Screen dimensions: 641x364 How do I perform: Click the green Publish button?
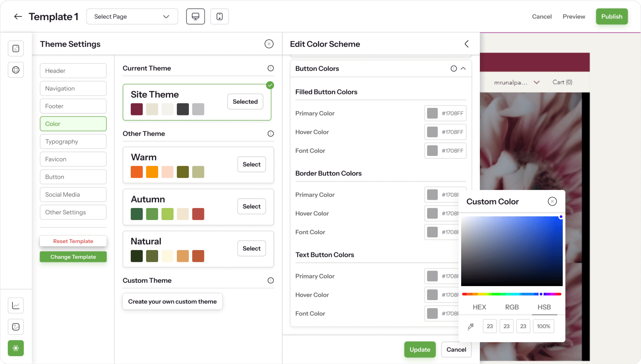(611, 17)
